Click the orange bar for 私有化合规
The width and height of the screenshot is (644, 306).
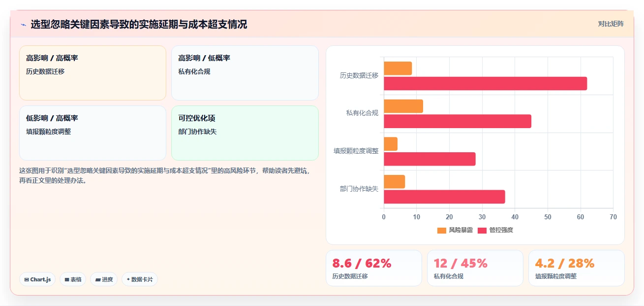coord(403,106)
